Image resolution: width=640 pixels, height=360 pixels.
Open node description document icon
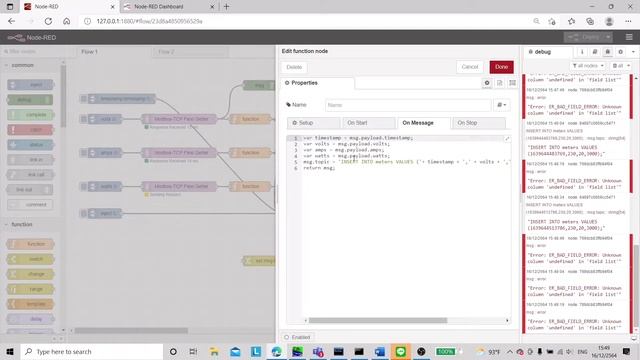[x=500, y=83]
